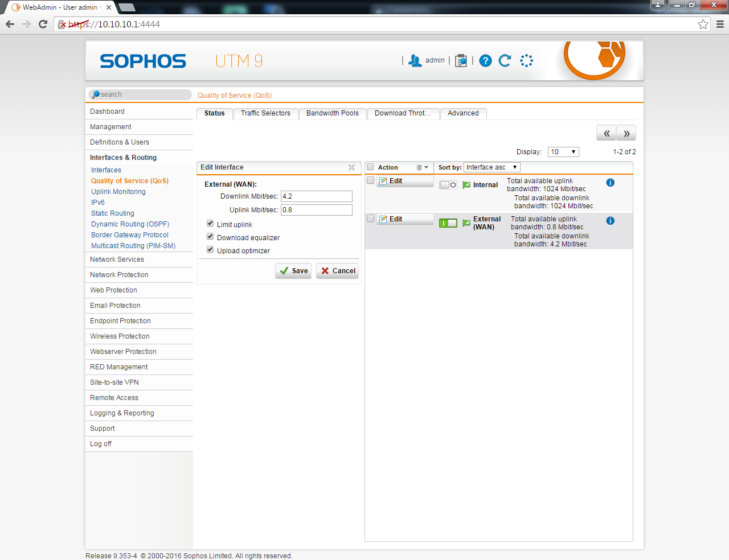729x560 pixels.
Task: Open the Multicast Routing (PIM-SM) link
Action: (133, 246)
